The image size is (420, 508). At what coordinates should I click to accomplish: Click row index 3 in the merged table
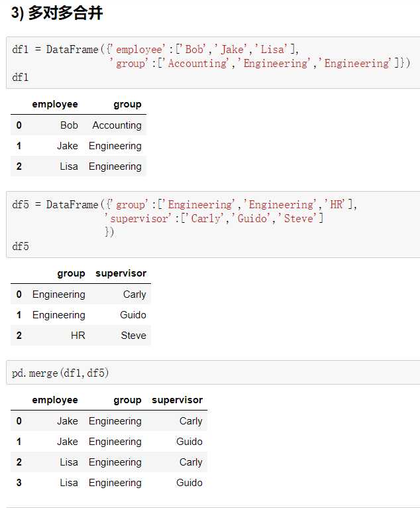19,483
